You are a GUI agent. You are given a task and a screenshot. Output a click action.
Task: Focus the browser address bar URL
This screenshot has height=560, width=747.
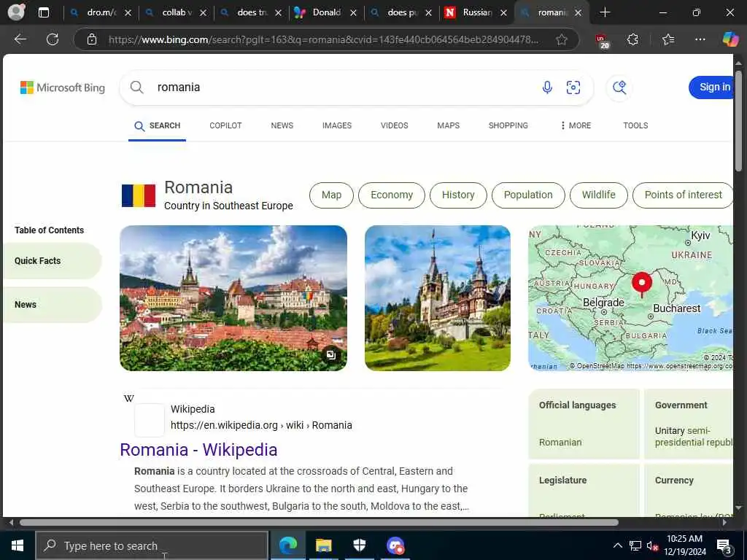(x=323, y=39)
